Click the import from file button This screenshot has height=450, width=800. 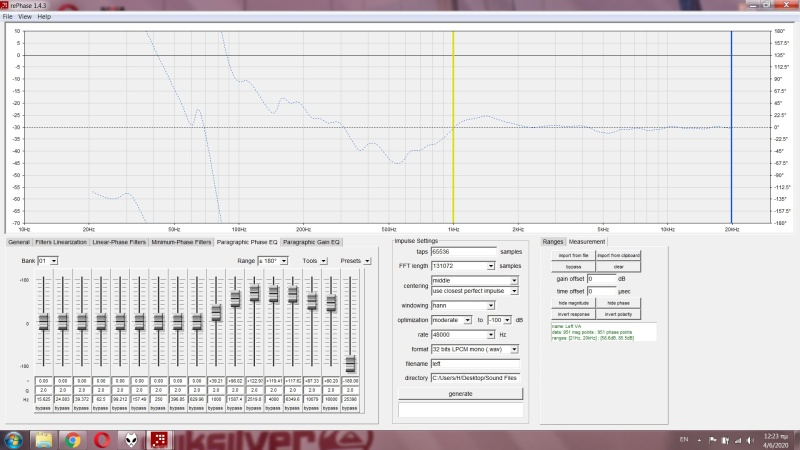coord(574,255)
